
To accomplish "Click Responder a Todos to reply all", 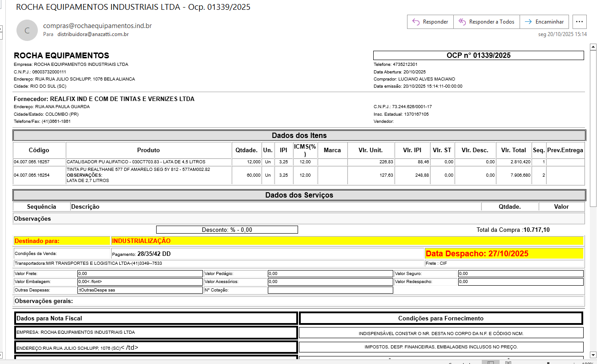I will coord(486,22).
